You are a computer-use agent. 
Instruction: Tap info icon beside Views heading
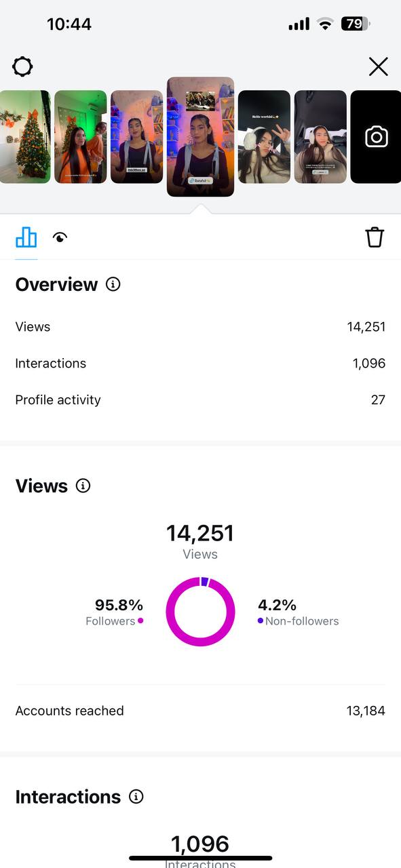pyautogui.click(x=83, y=486)
